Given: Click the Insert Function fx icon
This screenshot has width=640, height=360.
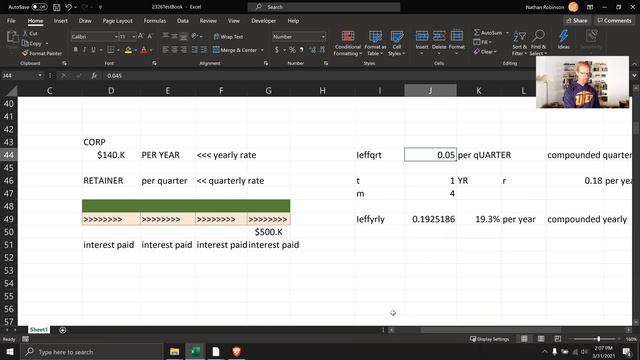Looking at the screenshot, I should click(94, 76).
